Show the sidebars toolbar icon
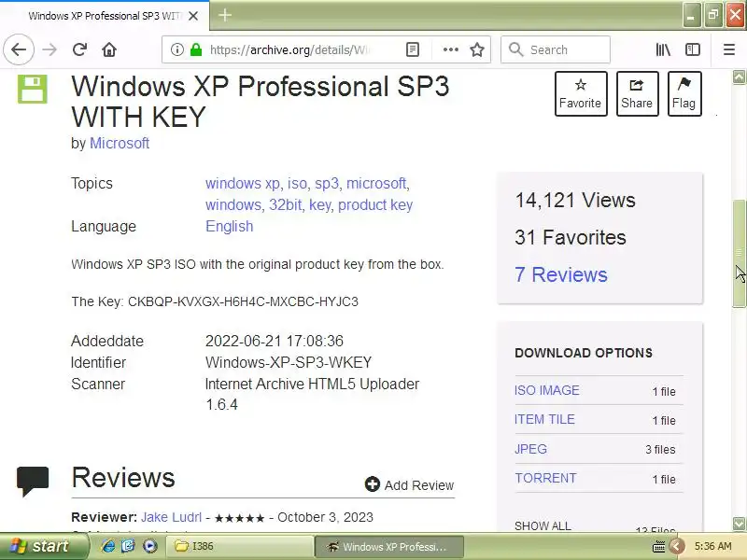The image size is (747, 560). [693, 49]
